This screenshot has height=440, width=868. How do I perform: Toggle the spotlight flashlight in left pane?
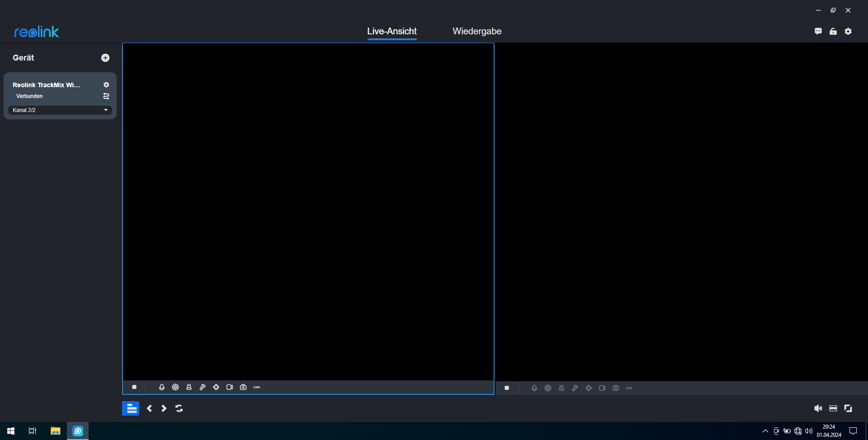pos(203,387)
